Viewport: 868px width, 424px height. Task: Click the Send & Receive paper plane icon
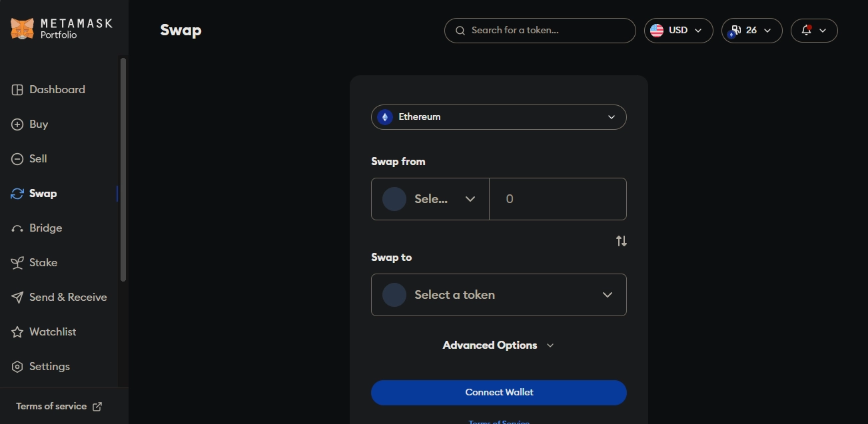[x=17, y=298]
